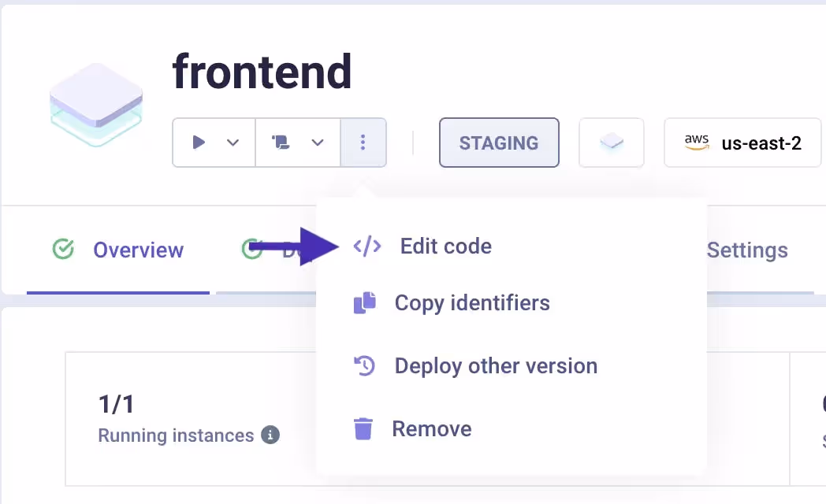Select Remove from the context menu
Screen dimensions: 826x504
click(x=432, y=428)
